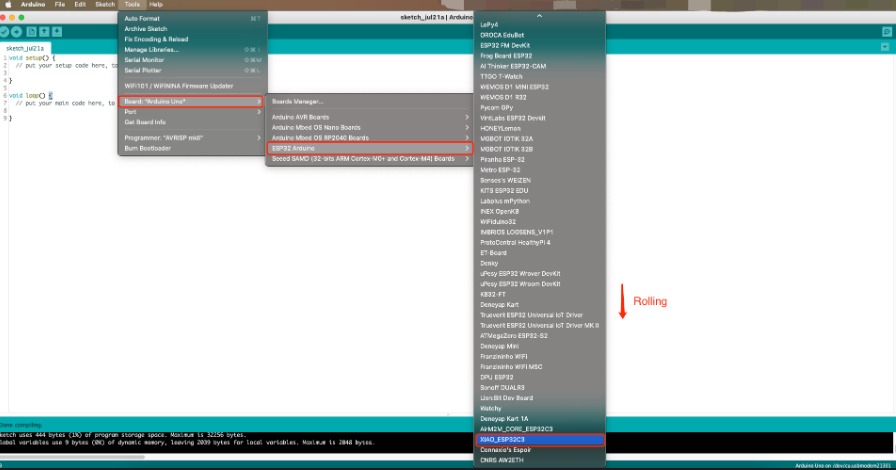896x470 pixels.
Task: Open Manage Libraries... entry
Action: pyautogui.click(x=192, y=50)
